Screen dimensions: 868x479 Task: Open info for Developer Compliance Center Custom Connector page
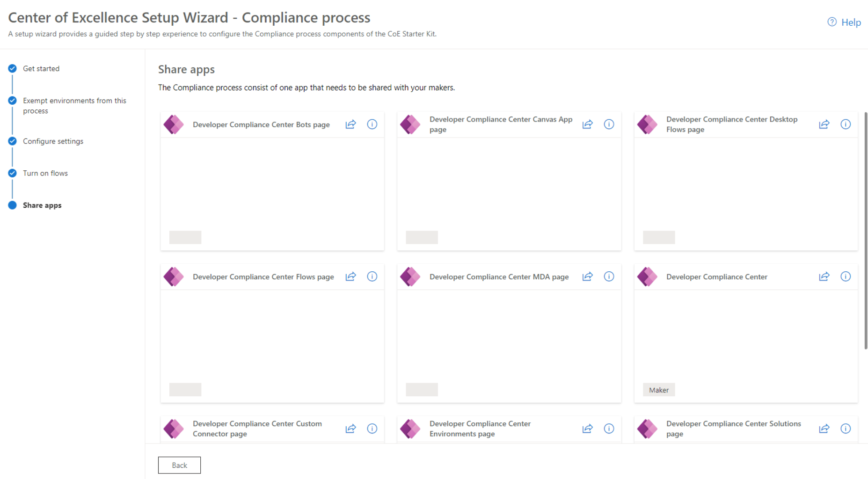(372, 428)
